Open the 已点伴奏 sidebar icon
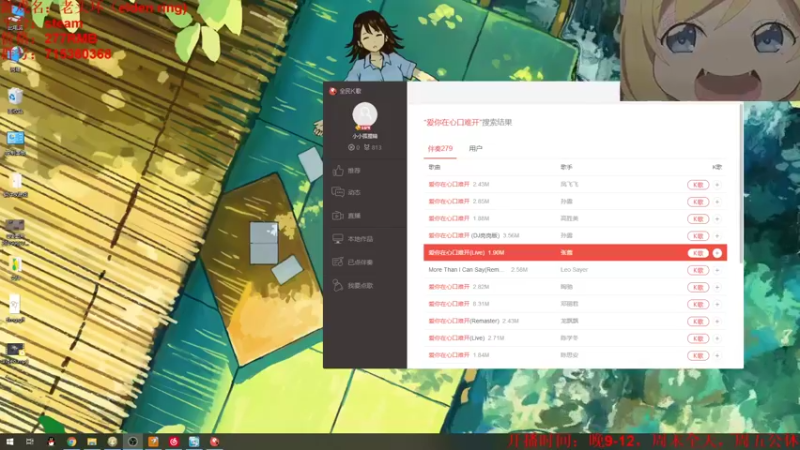 click(x=338, y=262)
